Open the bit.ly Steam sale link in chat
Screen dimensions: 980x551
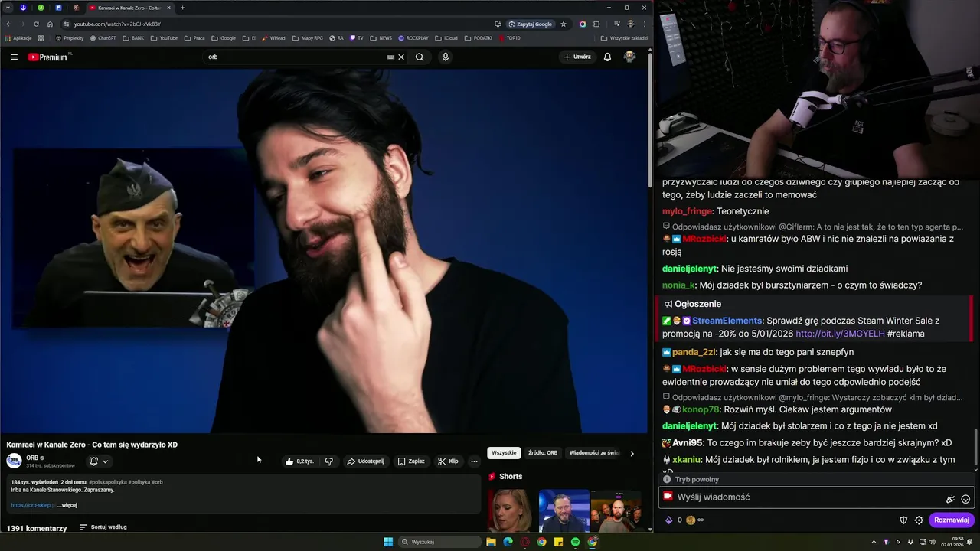point(840,334)
